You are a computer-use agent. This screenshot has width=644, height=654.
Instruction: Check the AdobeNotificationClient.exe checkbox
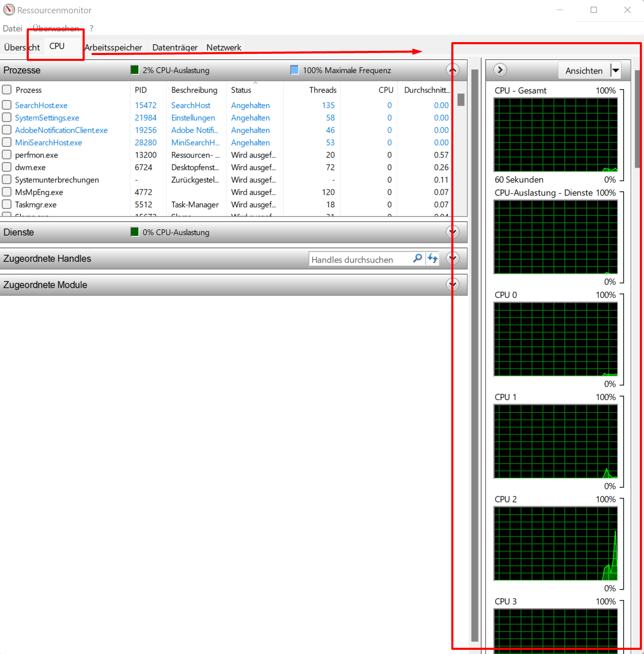point(7,130)
